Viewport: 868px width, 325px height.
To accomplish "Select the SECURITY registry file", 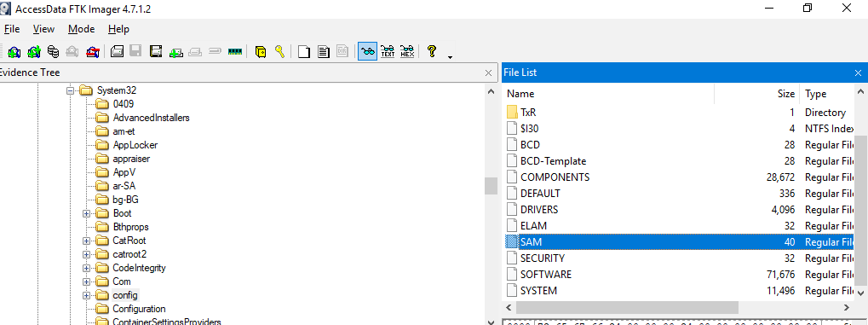I will click(x=543, y=258).
